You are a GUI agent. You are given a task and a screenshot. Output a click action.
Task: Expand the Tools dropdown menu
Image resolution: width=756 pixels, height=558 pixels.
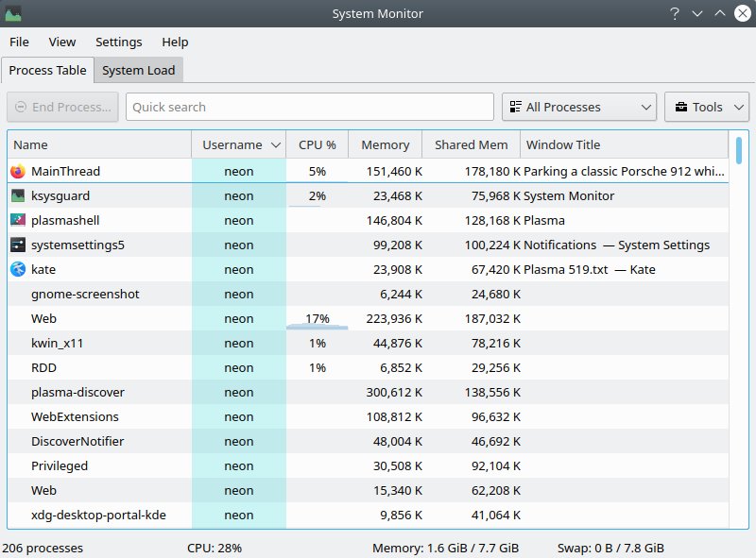click(707, 108)
